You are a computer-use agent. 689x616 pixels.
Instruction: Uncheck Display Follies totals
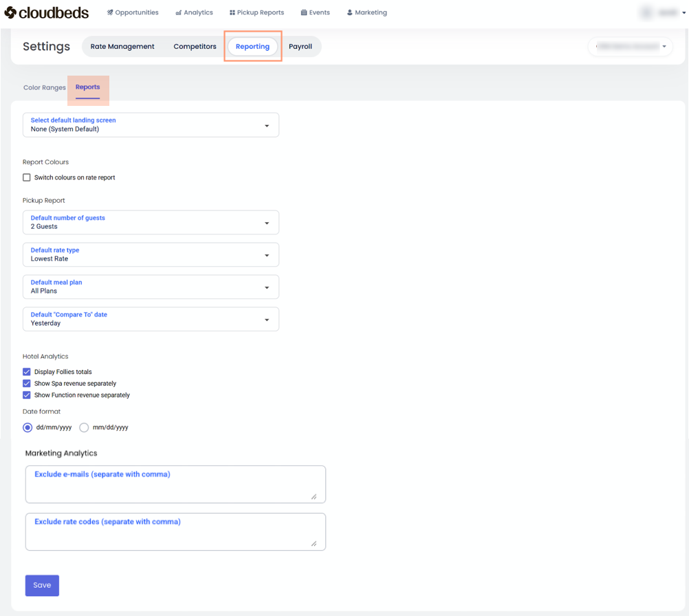27,372
